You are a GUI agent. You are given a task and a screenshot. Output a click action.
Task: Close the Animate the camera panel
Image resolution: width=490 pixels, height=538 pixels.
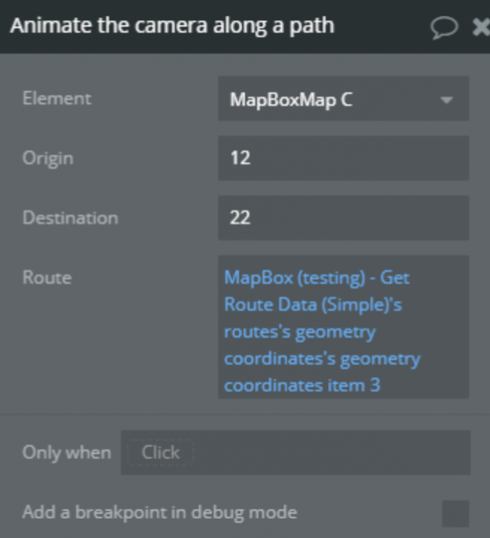pos(481,27)
